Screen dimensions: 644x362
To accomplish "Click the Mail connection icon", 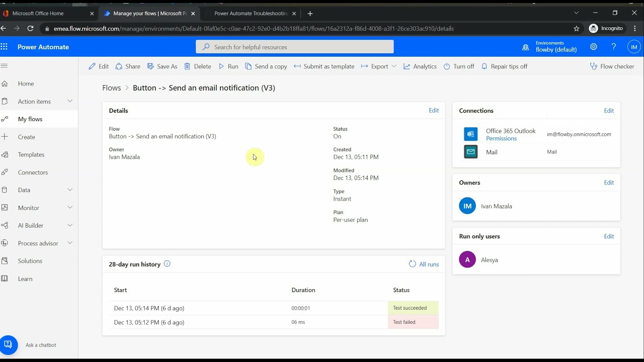I will pos(470,151).
